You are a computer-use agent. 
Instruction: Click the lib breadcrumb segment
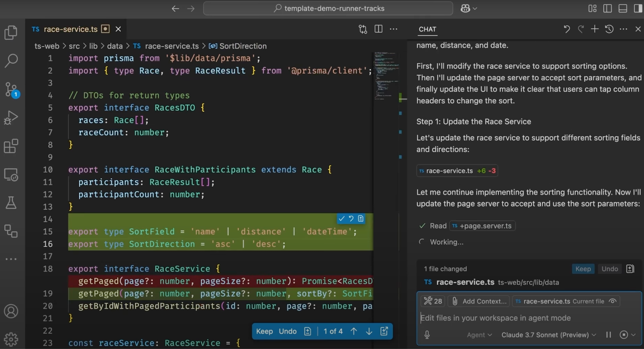click(93, 46)
